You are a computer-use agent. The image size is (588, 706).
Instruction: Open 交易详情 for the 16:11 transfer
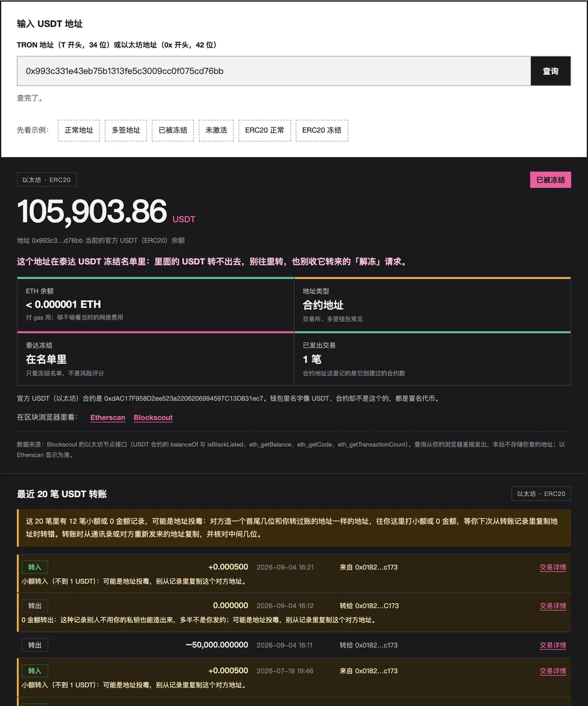[x=553, y=645]
